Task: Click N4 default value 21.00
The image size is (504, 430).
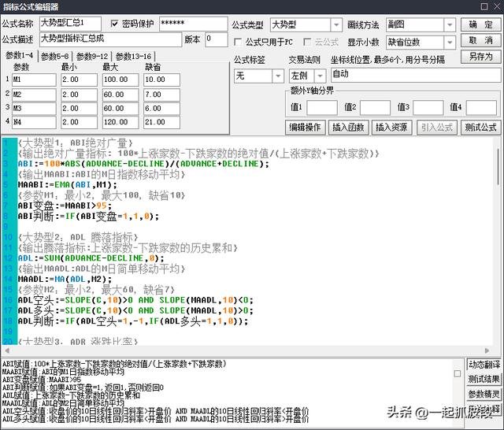Action: pyautogui.click(x=161, y=122)
